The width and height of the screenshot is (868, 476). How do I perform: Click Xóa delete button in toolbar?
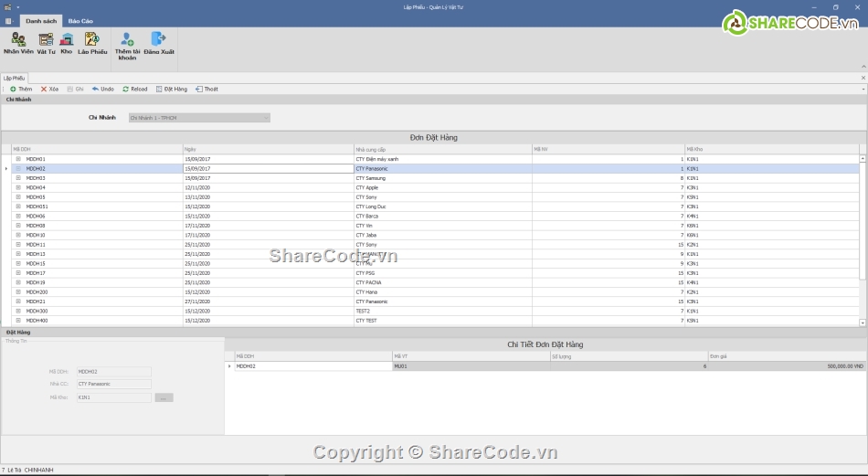(48, 89)
